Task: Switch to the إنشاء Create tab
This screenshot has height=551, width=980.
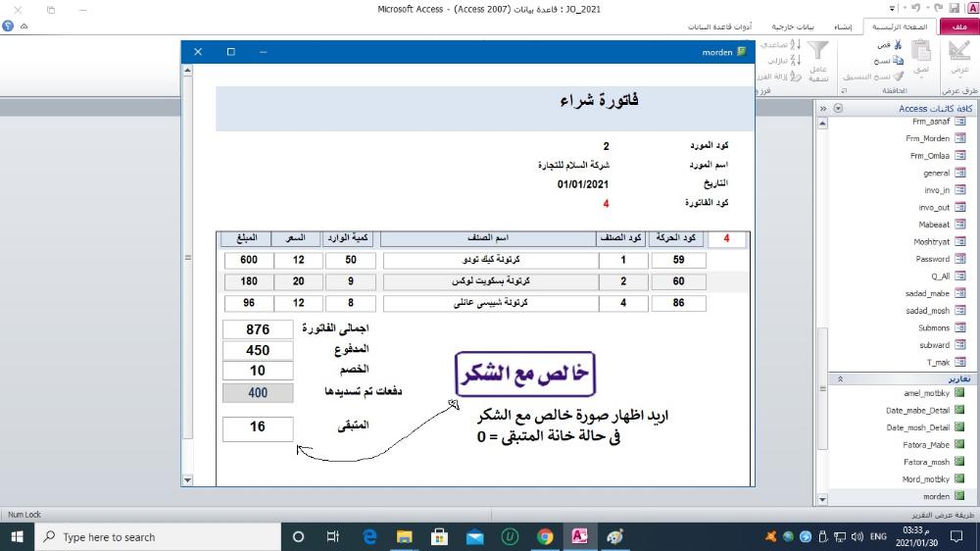Action: (x=843, y=26)
